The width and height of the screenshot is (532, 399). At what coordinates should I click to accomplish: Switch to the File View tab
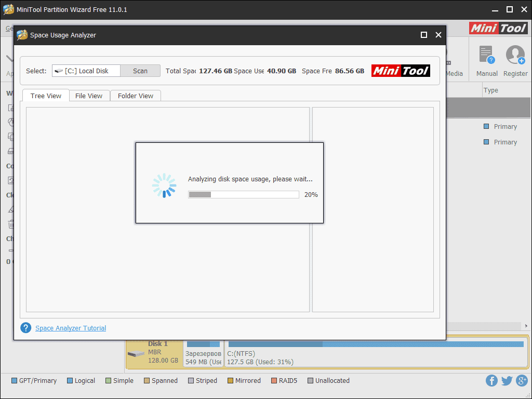point(89,96)
